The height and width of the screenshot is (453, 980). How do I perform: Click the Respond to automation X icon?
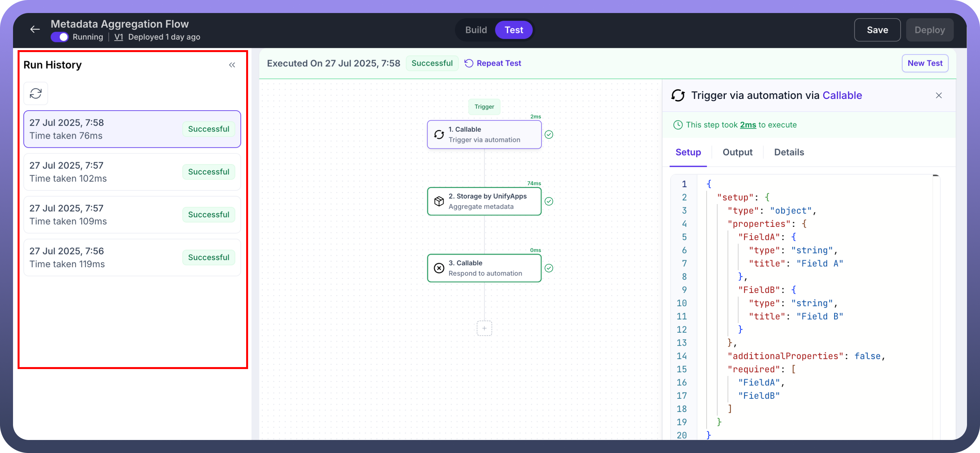click(439, 268)
